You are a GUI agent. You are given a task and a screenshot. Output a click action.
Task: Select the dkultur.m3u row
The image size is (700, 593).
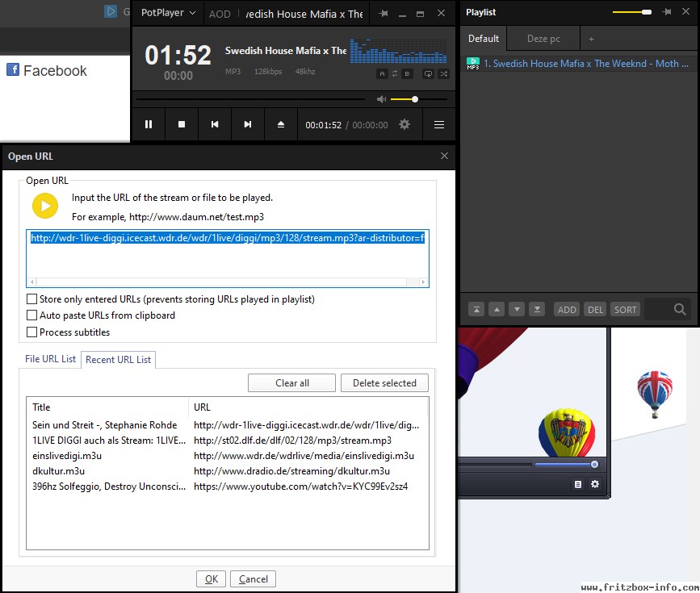pyautogui.click(x=228, y=471)
